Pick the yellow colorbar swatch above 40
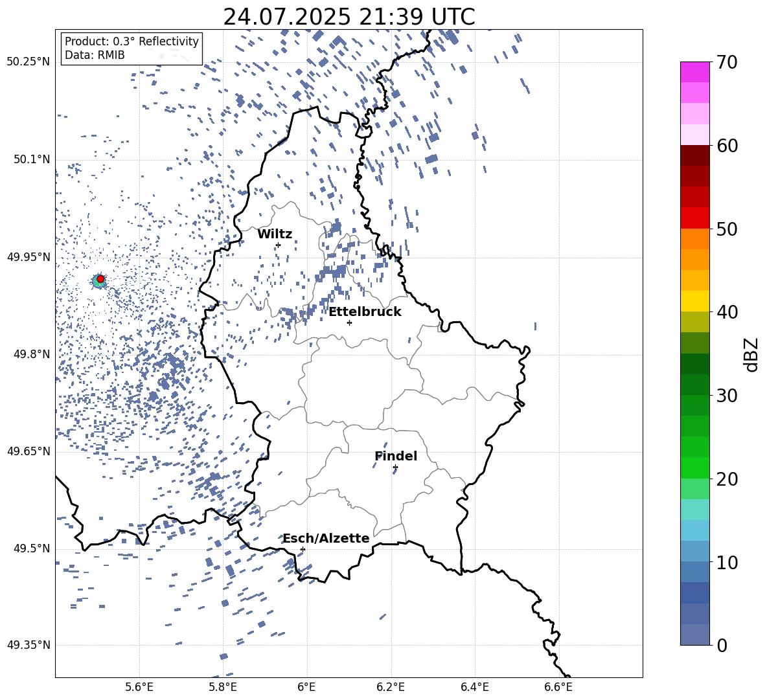Image resolution: width=767 pixels, height=700 pixels. [695, 302]
